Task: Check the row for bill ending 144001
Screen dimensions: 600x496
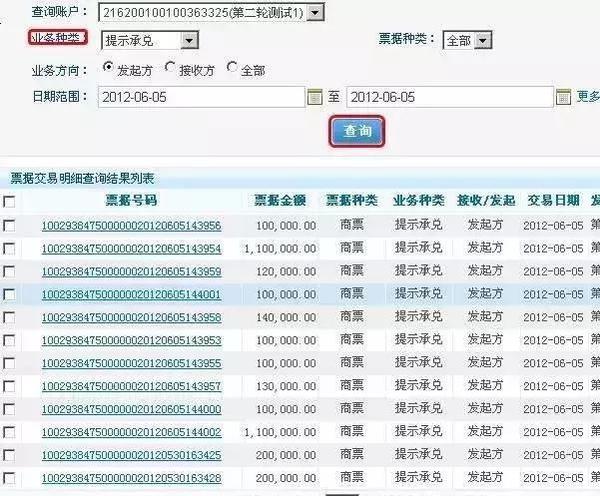Action: [9, 294]
